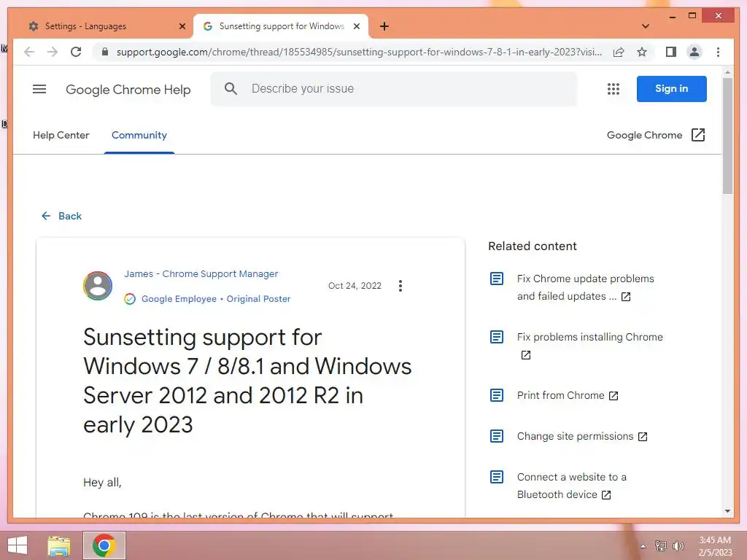Click the Google Chrome Help title
747x560 pixels.
click(128, 90)
